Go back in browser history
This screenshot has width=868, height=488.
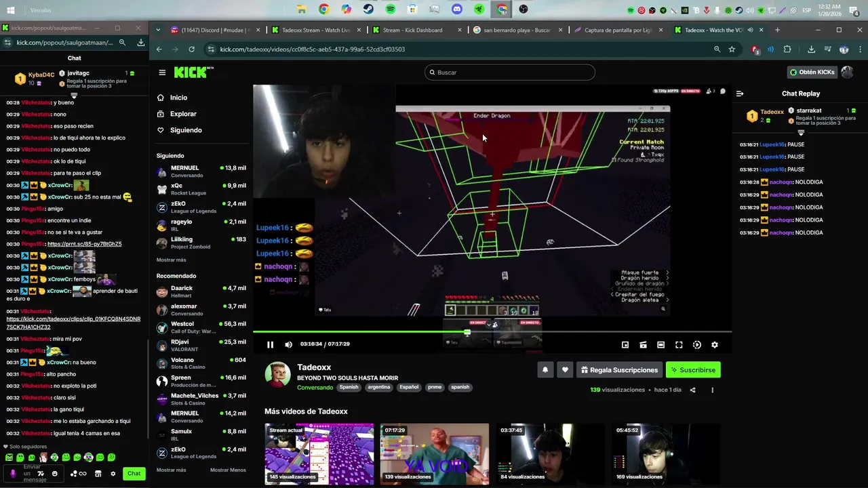pos(159,49)
